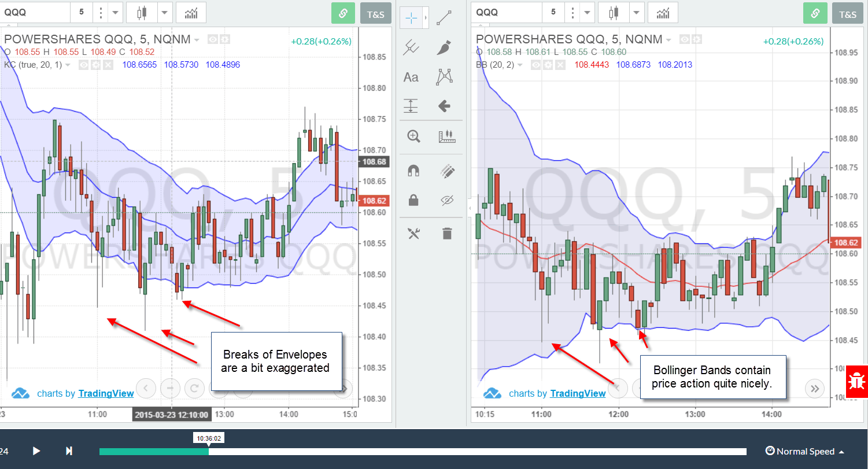This screenshot has width=868, height=469.
Task: Open POWERSHARES QQQ title dropdown, right chart
Action: (668, 40)
